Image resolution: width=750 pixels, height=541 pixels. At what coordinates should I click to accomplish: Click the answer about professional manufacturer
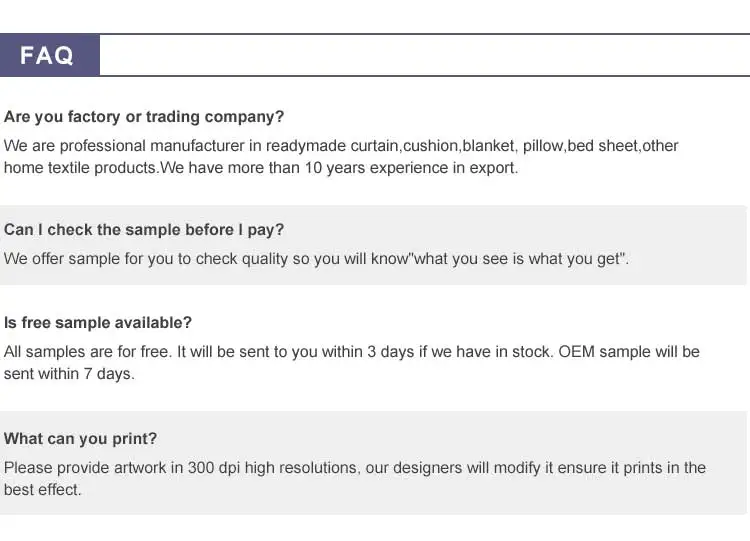(x=341, y=156)
